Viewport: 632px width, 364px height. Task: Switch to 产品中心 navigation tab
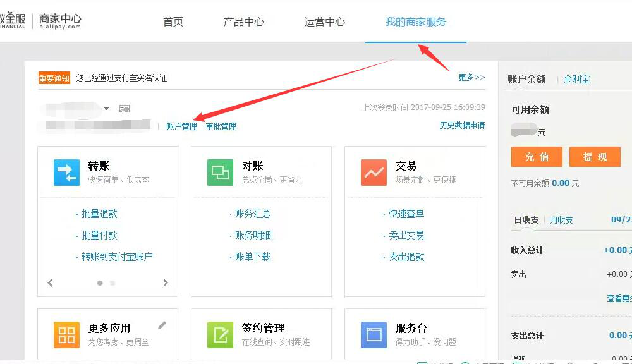pyautogui.click(x=244, y=21)
